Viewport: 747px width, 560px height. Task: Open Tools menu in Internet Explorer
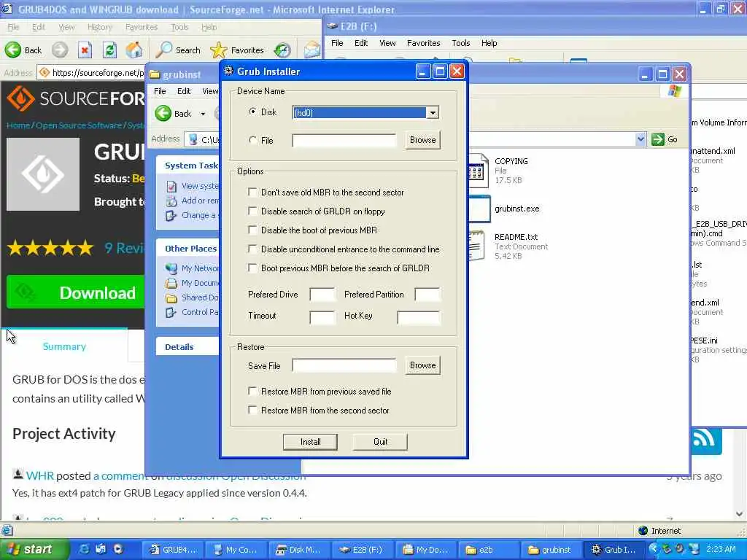[179, 27]
